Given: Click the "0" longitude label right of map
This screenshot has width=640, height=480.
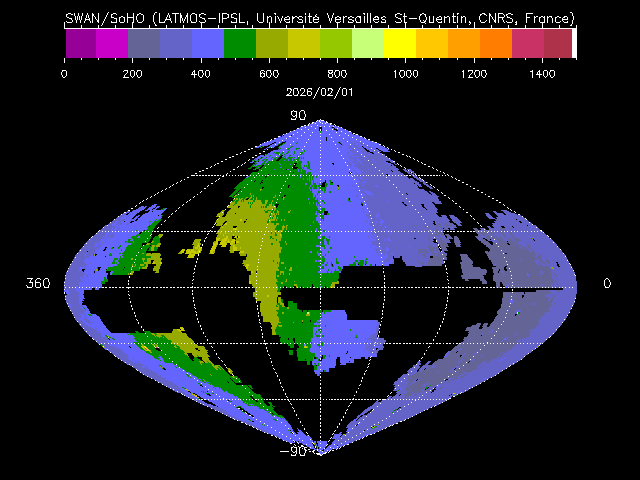Looking at the screenshot, I should pyautogui.click(x=606, y=284).
